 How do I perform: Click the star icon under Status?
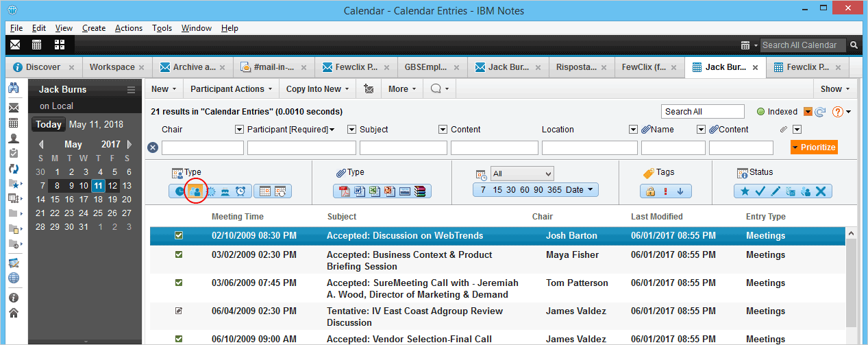click(x=744, y=191)
